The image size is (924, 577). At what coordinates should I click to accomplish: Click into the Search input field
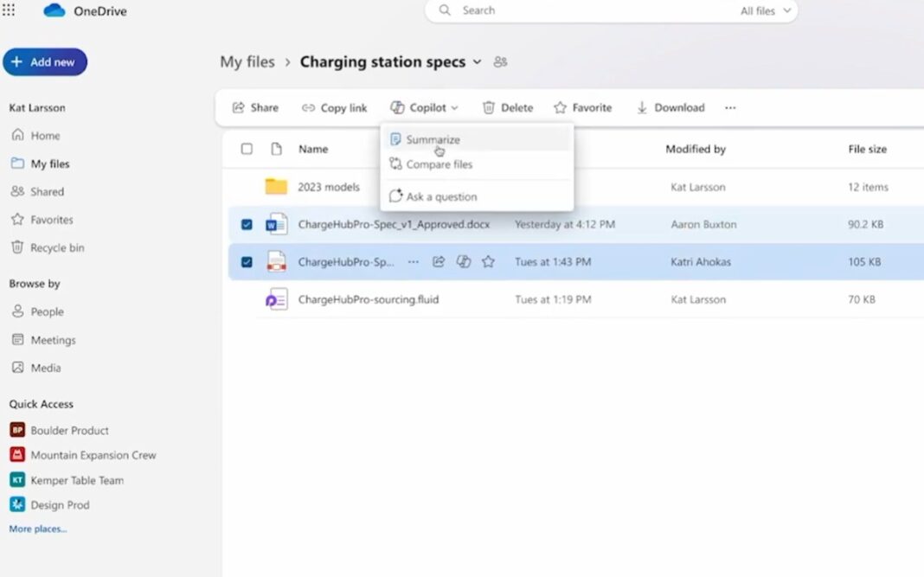pos(595,10)
